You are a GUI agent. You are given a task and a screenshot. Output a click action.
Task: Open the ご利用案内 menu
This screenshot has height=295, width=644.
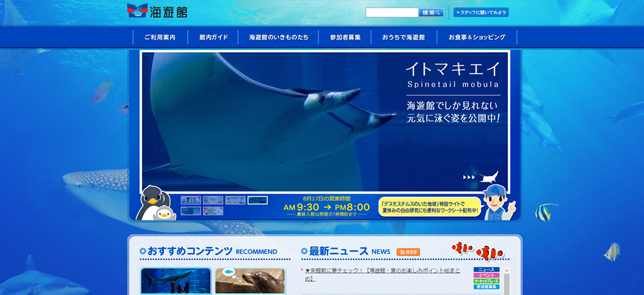point(160,37)
